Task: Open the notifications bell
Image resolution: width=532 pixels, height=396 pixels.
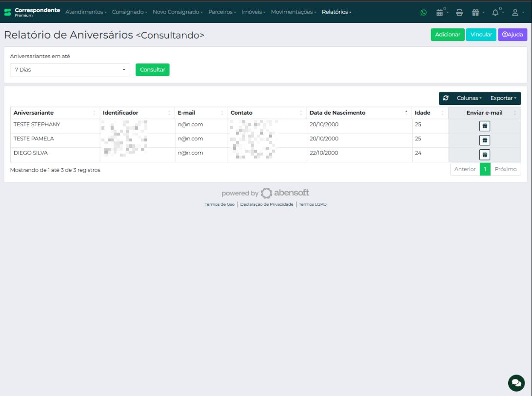Action: coord(495,12)
